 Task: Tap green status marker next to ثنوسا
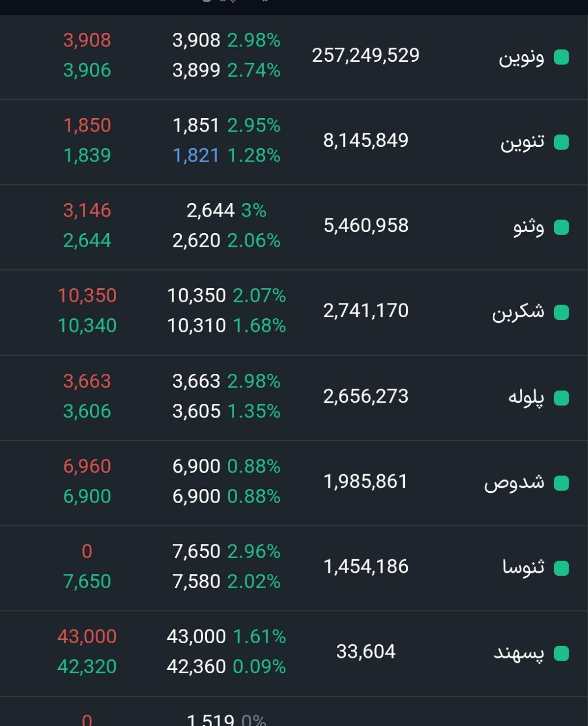point(561,568)
